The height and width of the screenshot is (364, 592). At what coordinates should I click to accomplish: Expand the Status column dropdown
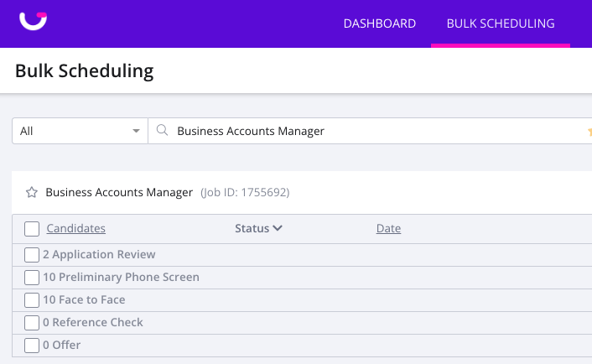(x=258, y=228)
